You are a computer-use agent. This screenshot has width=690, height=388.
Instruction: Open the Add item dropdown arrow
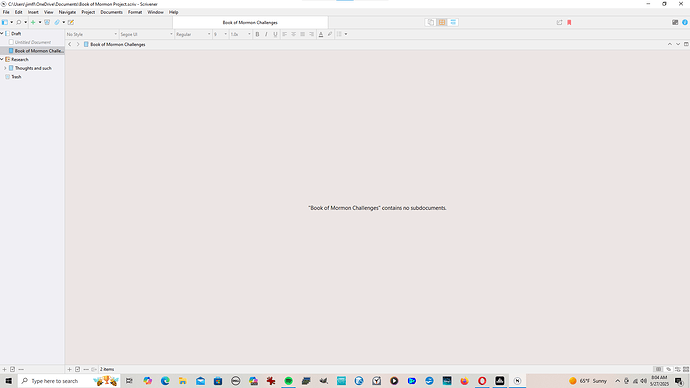click(x=40, y=22)
